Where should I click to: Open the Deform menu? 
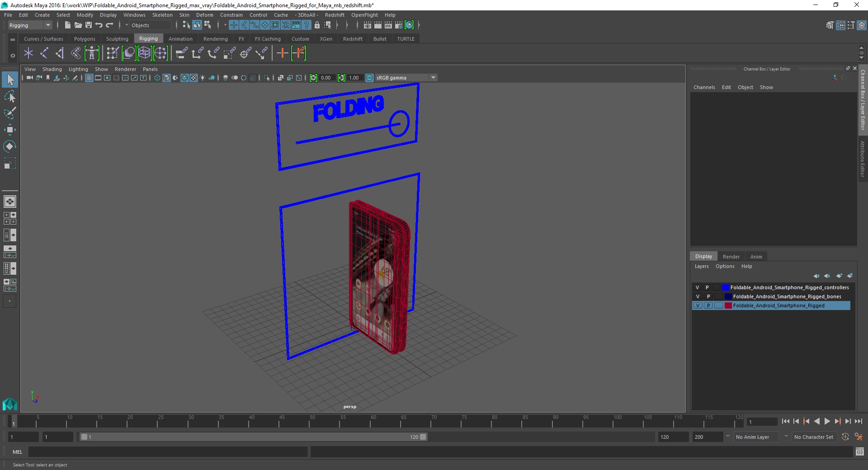click(x=204, y=15)
